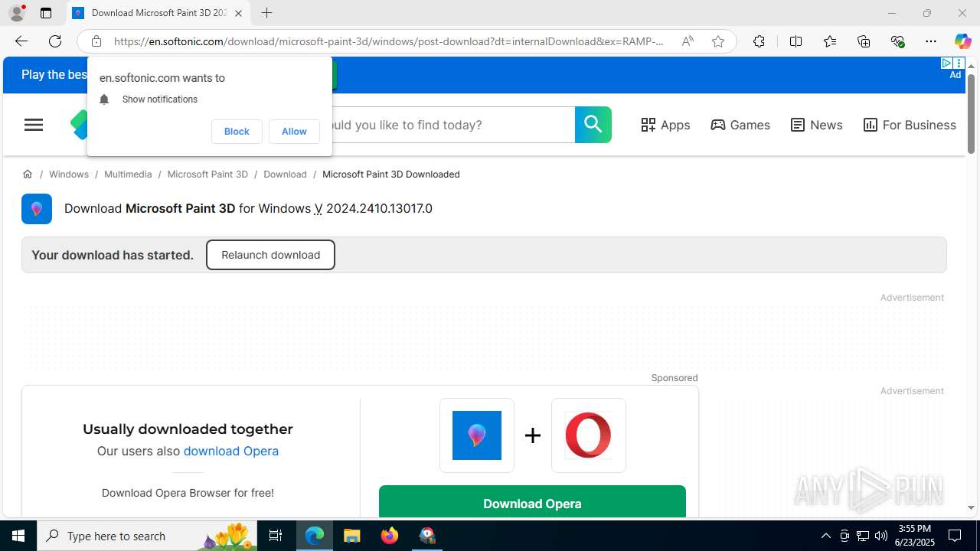Open Edge Settings and more menu
The height and width of the screenshot is (551, 980).
(x=930, y=41)
